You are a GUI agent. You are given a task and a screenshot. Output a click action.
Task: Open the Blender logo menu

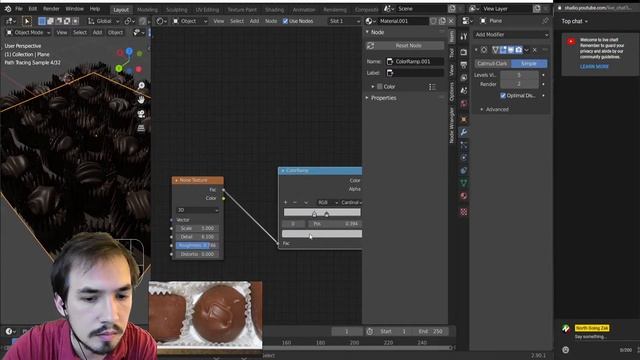(8, 9)
